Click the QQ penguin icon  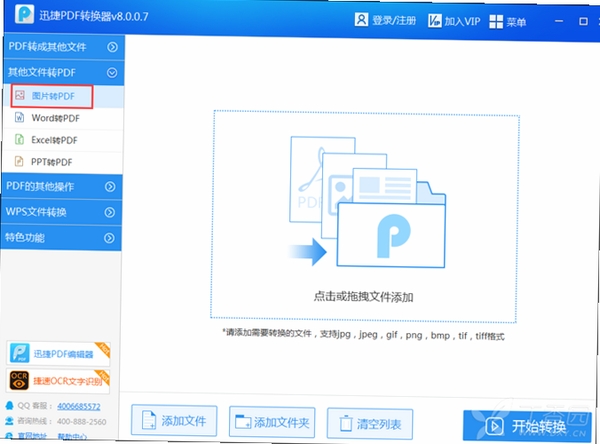point(10,405)
